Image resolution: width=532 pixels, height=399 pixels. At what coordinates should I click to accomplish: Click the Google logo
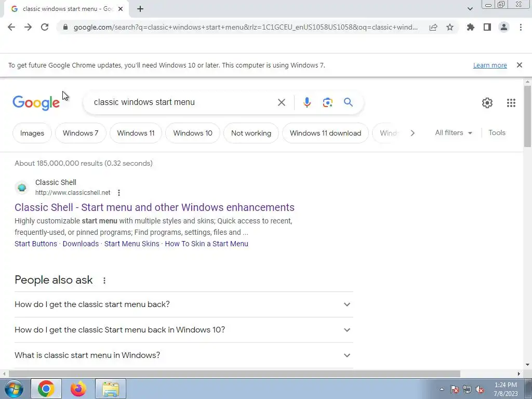[x=36, y=103]
